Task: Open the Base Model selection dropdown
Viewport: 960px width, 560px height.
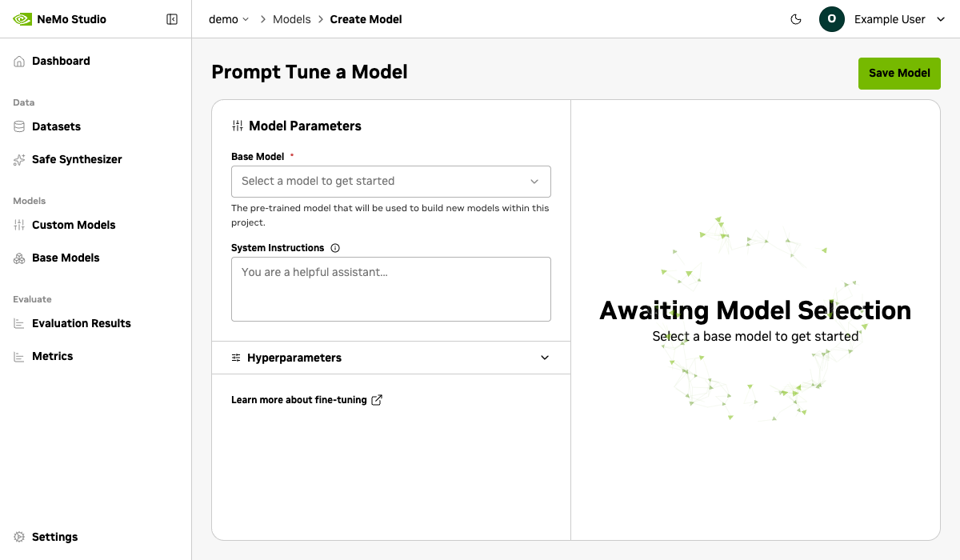Action: (390, 182)
